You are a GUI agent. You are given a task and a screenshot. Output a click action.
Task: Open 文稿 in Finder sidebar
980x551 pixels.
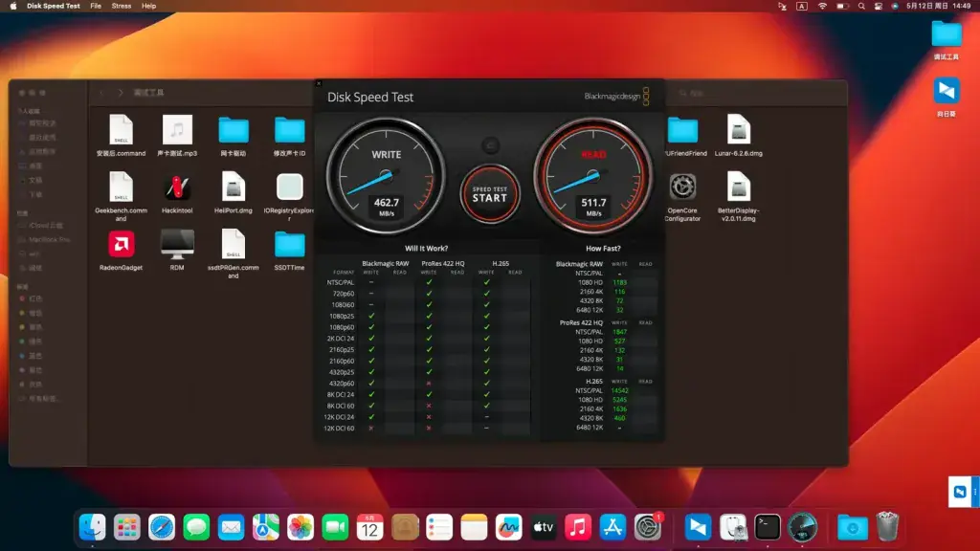pyautogui.click(x=35, y=180)
